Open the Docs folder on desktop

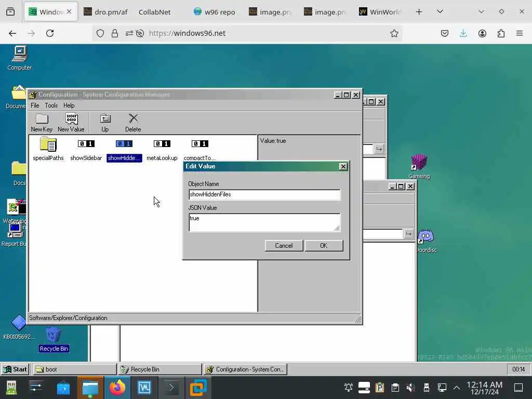(x=19, y=174)
